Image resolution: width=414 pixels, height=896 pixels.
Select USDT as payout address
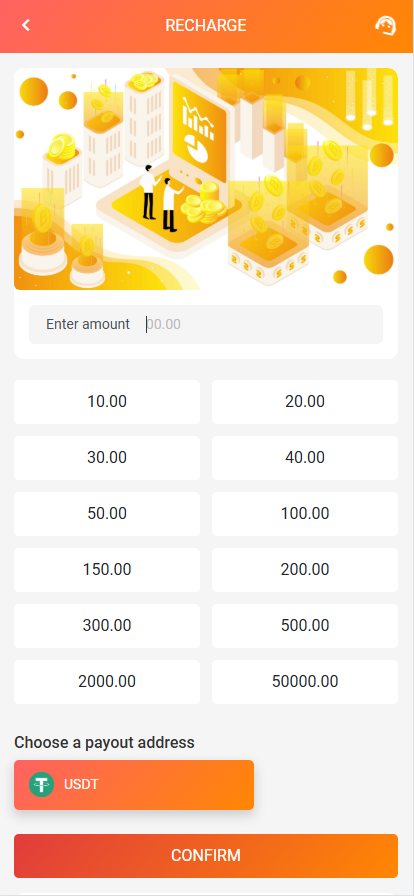(x=134, y=785)
